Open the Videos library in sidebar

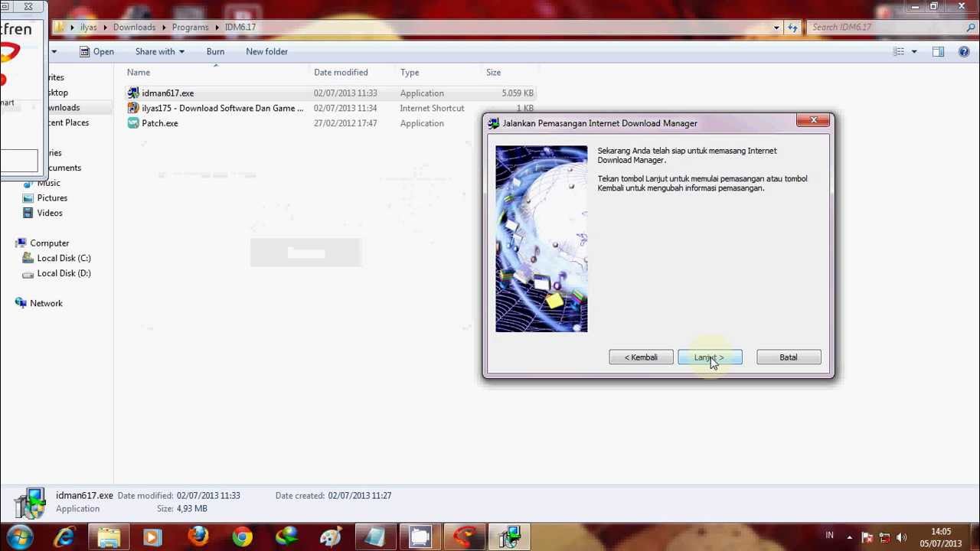[50, 213]
